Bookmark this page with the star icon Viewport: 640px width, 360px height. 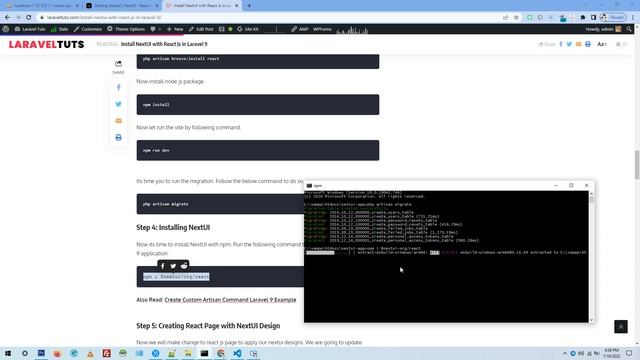pos(516,18)
